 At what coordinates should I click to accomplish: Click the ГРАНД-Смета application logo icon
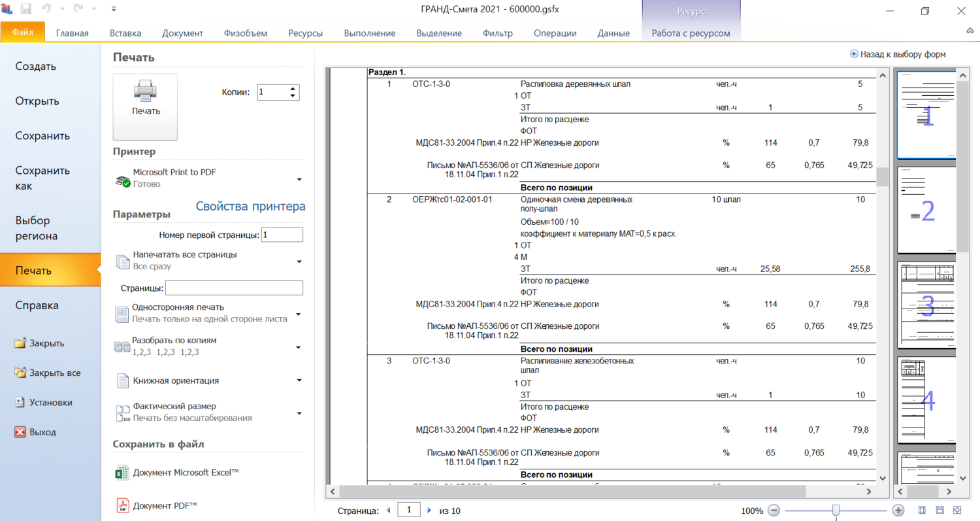point(8,10)
